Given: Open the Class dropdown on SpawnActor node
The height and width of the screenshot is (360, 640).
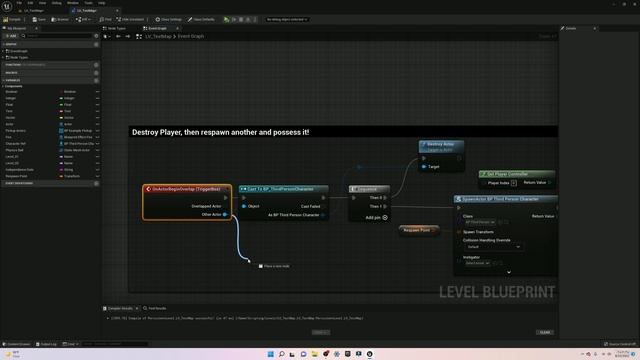Looking at the screenshot, I should [x=480, y=222].
